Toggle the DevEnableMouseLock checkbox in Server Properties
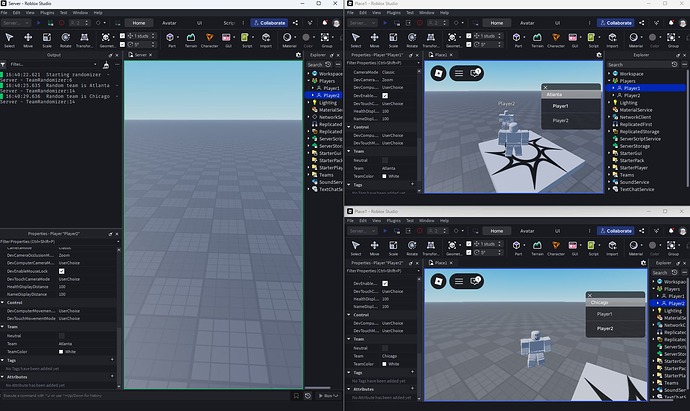 click(62, 271)
